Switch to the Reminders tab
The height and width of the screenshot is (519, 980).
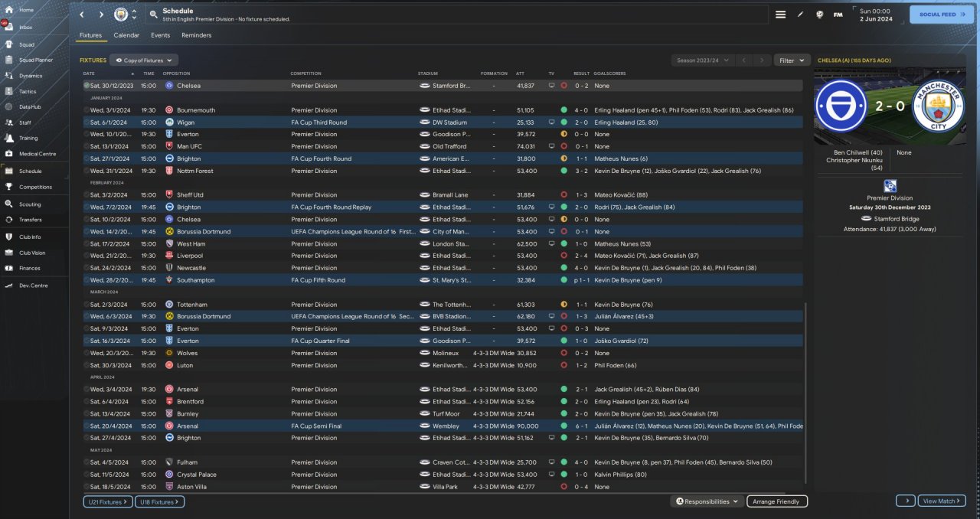pyautogui.click(x=197, y=35)
